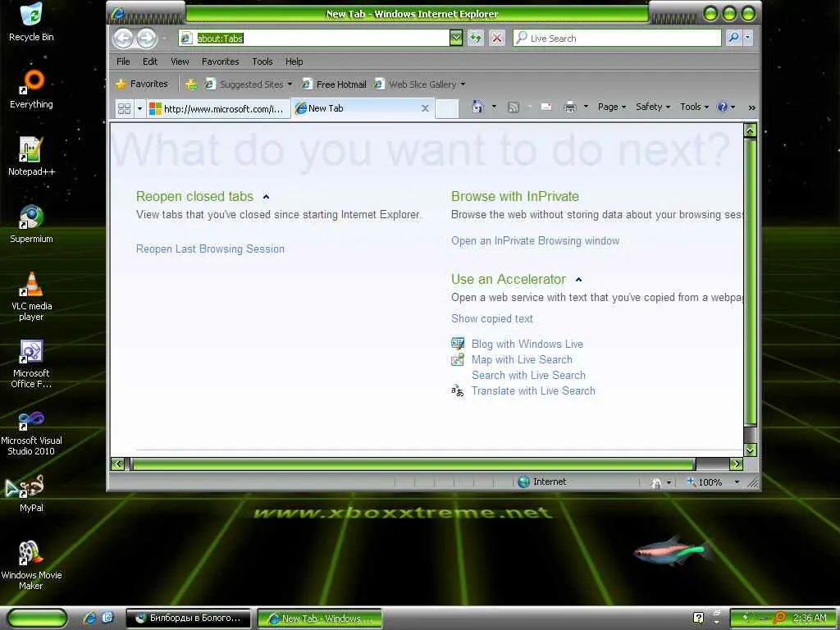The width and height of the screenshot is (840, 630).
Task: Go back with the Back arrow button
Action: 123,38
